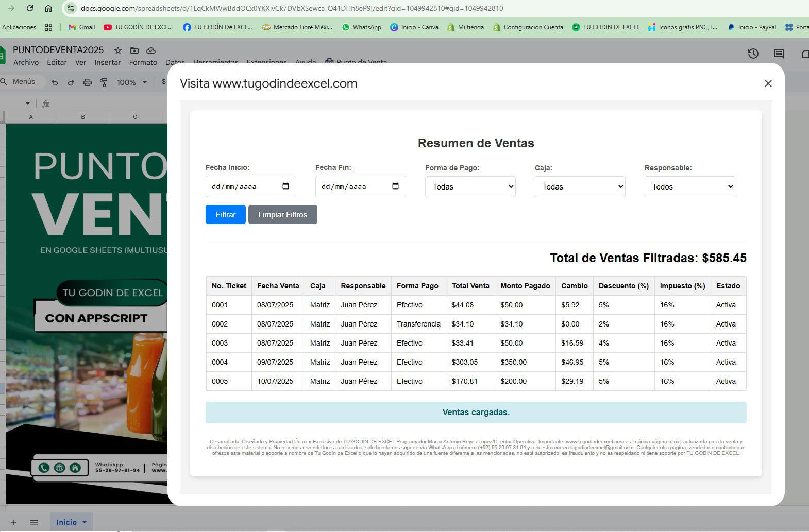Open the cell name box dropdown arrow
The image size is (809, 532).
pos(27,104)
